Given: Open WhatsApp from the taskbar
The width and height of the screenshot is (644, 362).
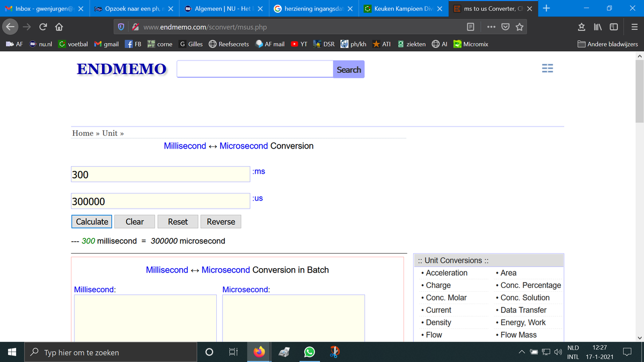Looking at the screenshot, I should click(309, 352).
